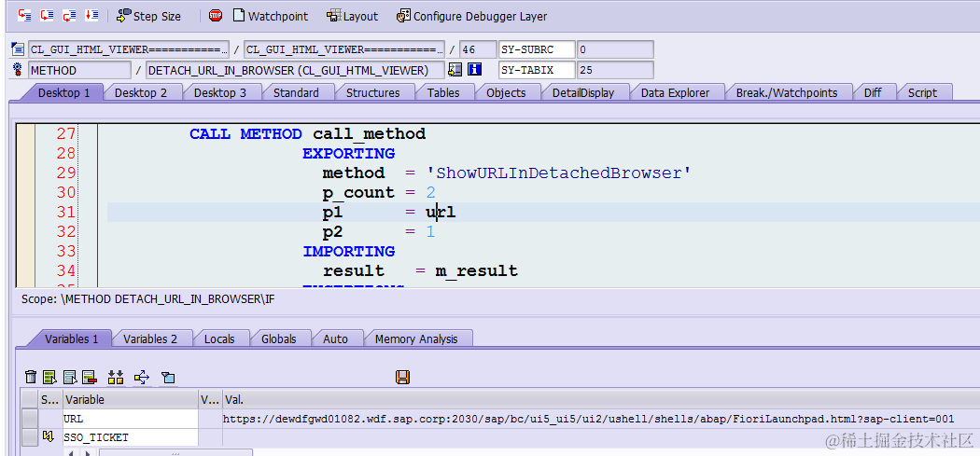Viewport: 980px width, 456px height.
Task: Click the blue branching arrows icon
Action: [x=142, y=377]
